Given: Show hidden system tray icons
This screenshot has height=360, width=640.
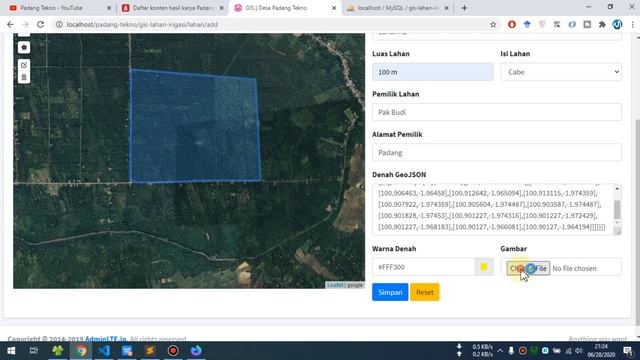Looking at the screenshot, I should coord(500,351).
